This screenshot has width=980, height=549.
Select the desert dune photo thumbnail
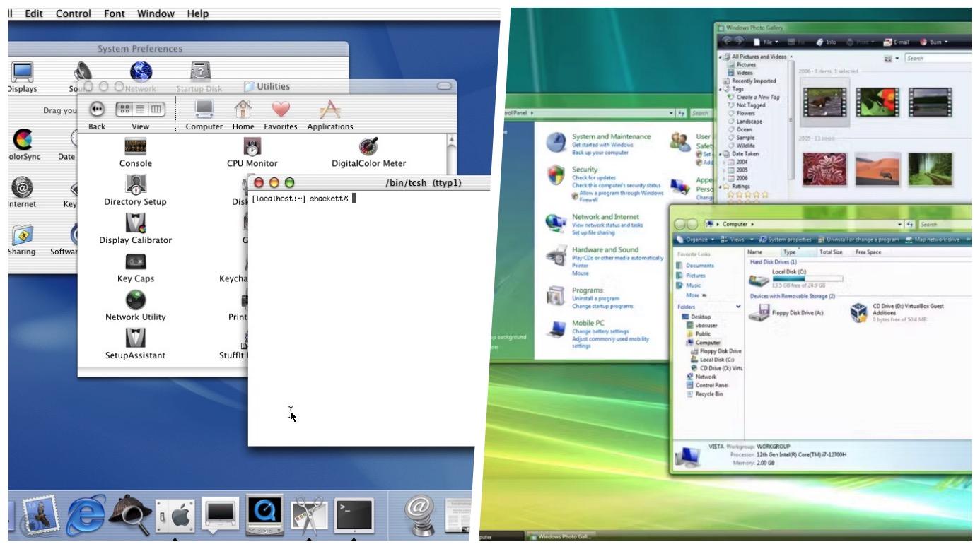point(877,169)
